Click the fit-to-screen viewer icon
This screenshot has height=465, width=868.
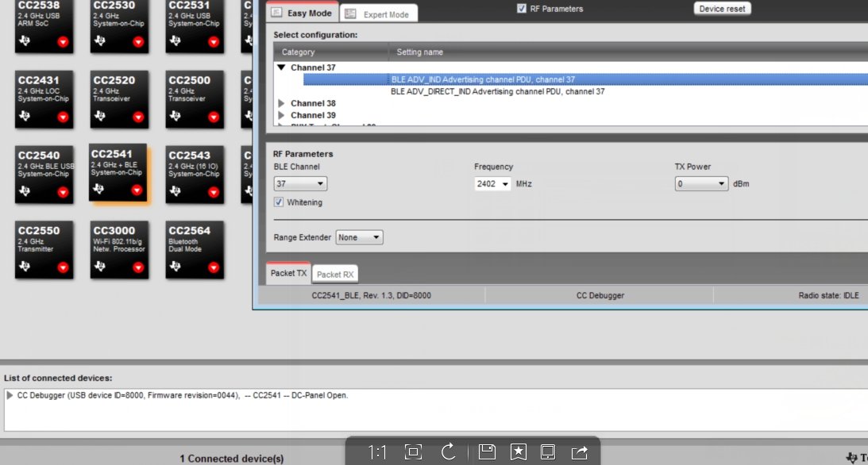point(413,452)
